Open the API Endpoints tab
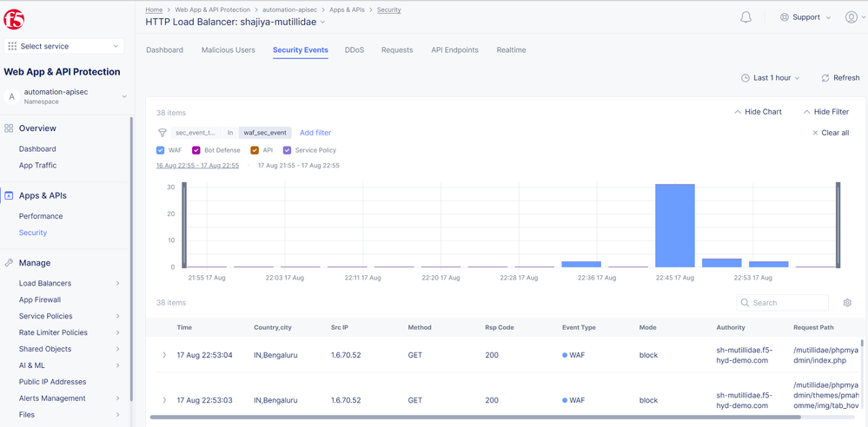The height and width of the screenshot is (427, 868). click(454, 50)
